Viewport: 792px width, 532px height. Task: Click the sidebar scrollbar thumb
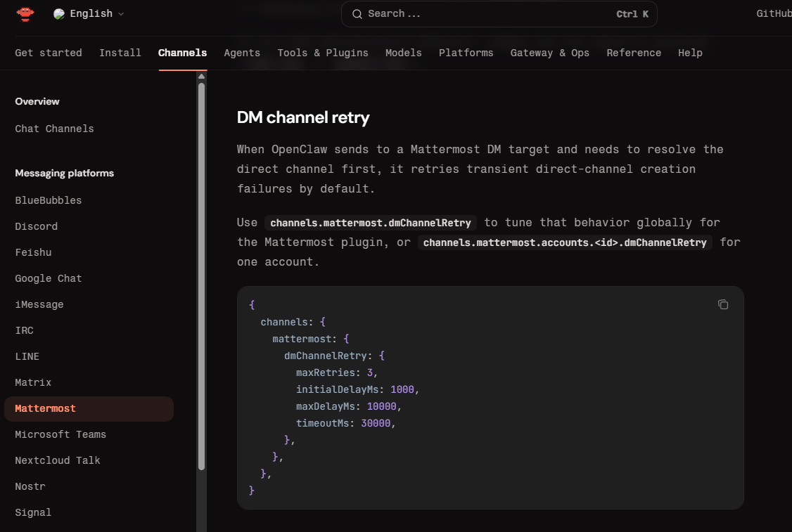click(202, 276)
